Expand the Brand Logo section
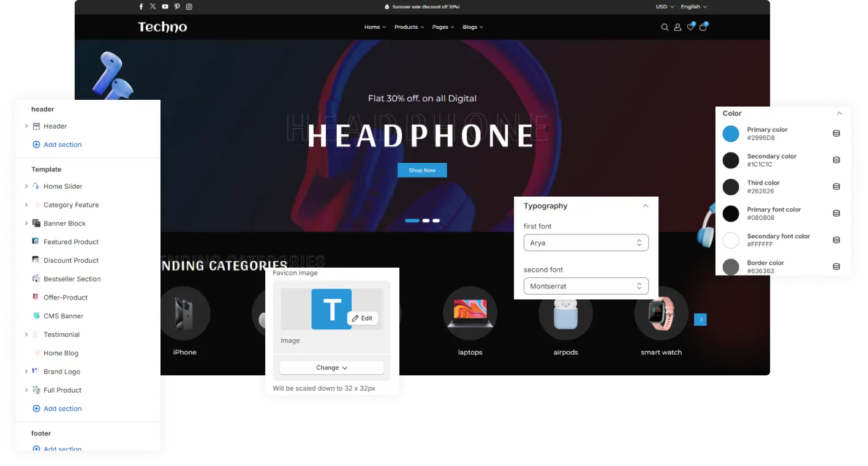 tap(26, 372)
